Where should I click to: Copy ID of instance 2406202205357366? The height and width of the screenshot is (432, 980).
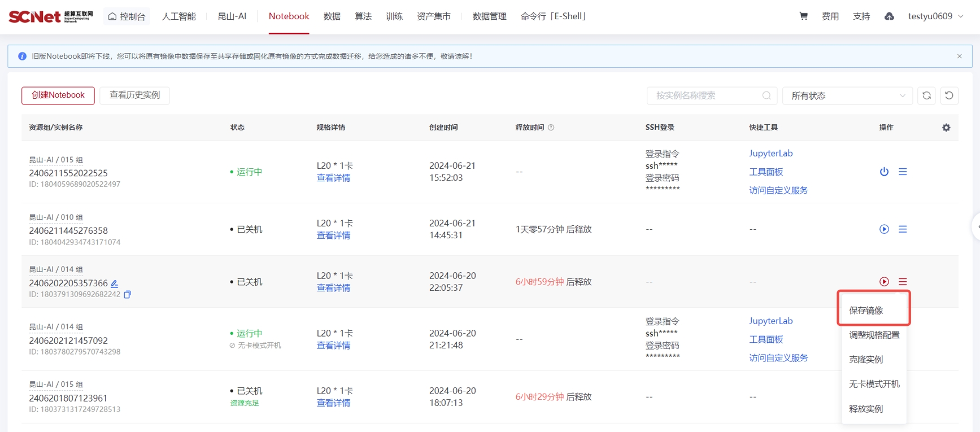click(128, 295)
